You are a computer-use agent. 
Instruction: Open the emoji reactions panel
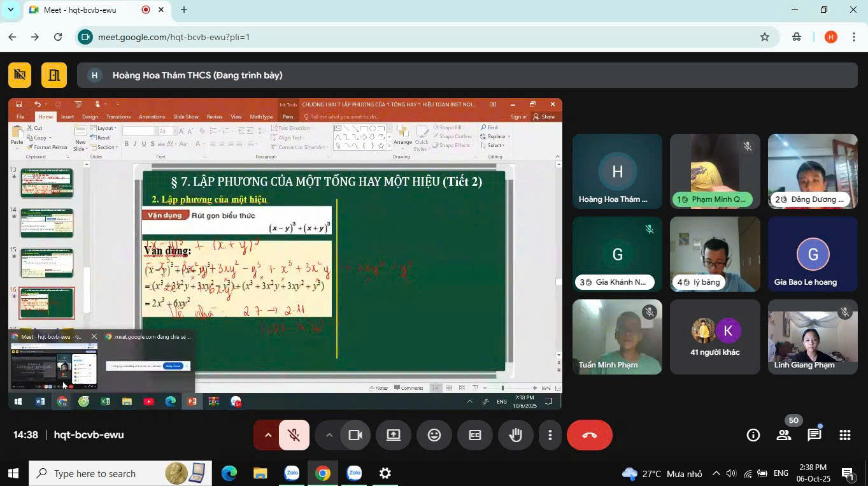tap(434, 435)
